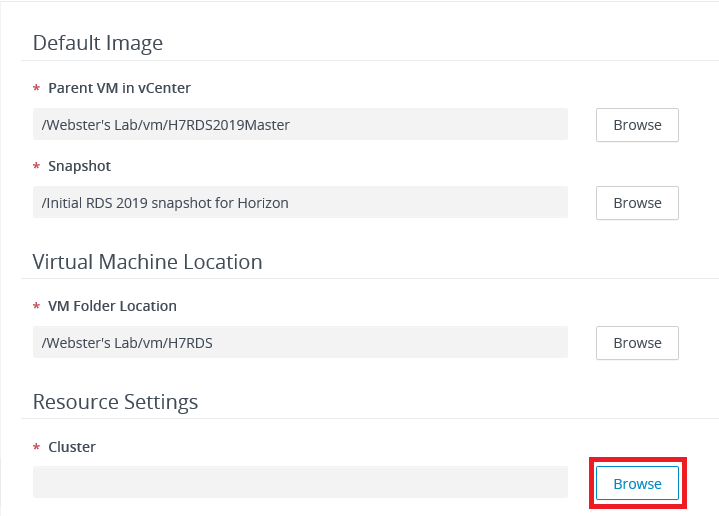This screenshot has width=719, height=516.
Task: Focus the VM Folder Location field
Action: click(300, 343)
